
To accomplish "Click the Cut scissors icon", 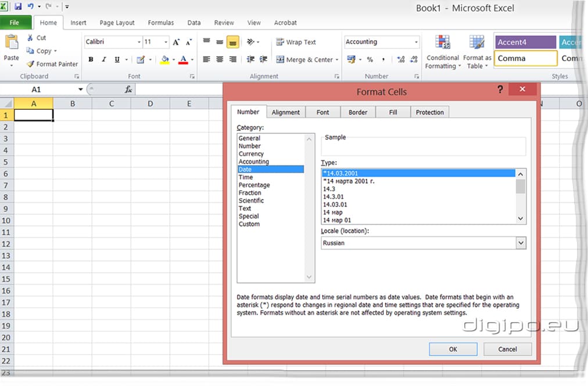I will click(x=30, y=38).
